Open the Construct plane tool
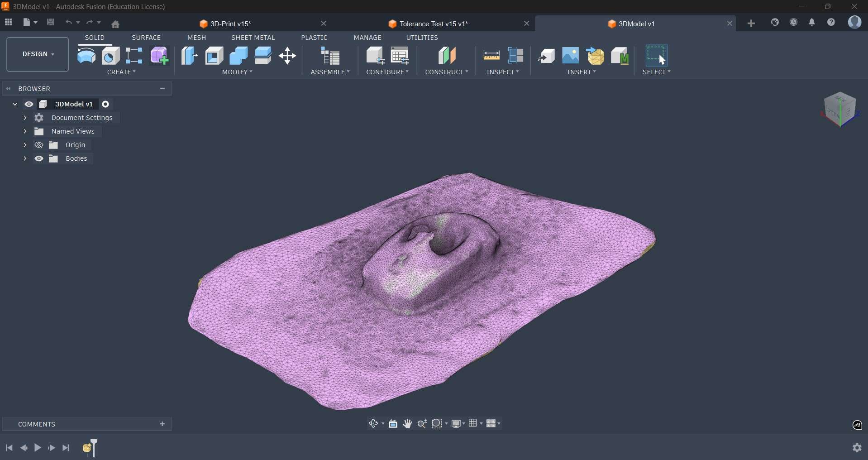Viewport: 868px width, 460px height. click(447, 56)
